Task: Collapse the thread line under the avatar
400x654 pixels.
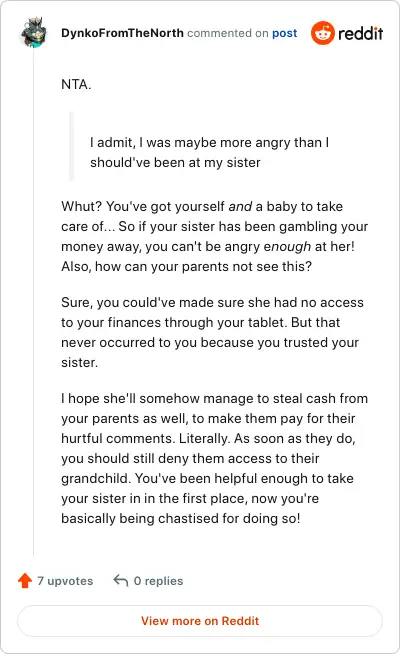Action: (x=33, y=302)
